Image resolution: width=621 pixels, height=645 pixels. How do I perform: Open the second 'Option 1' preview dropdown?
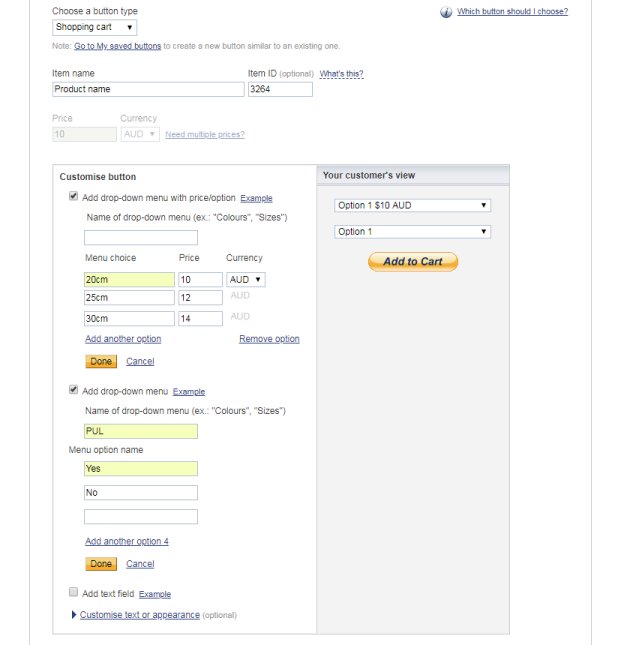pyautogui.click(x=413, y=232)
